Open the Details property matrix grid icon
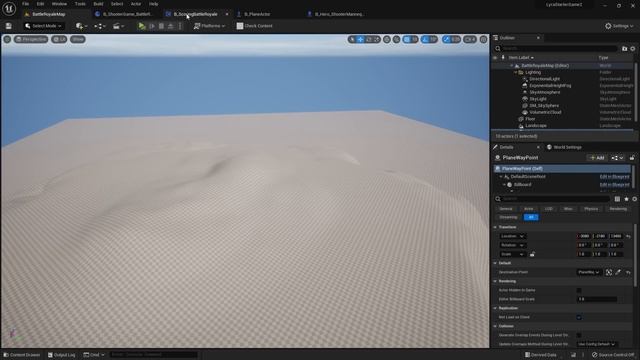Image resolution: width=640 pixels, height=360 pixels. click(x=617, y=199)
